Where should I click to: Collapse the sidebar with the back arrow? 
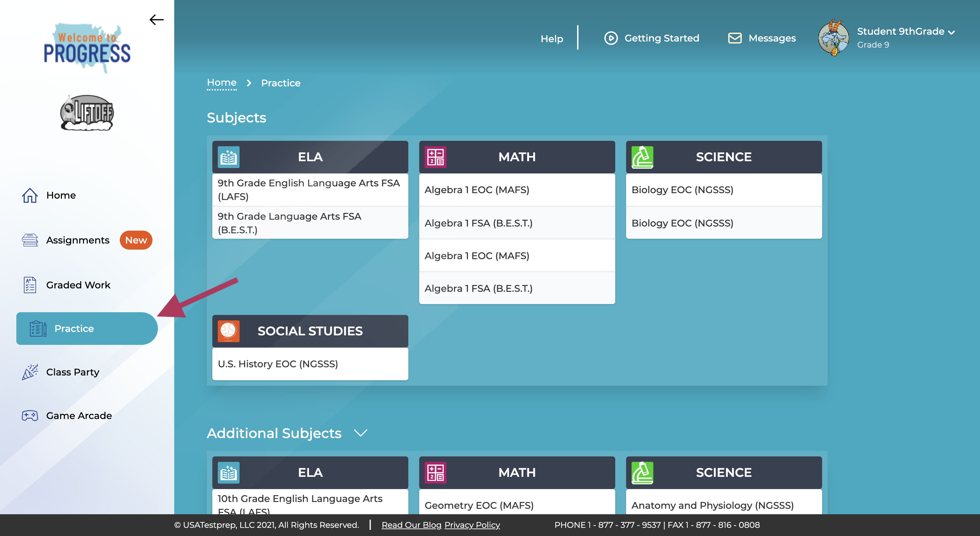(x=157, y=20)
